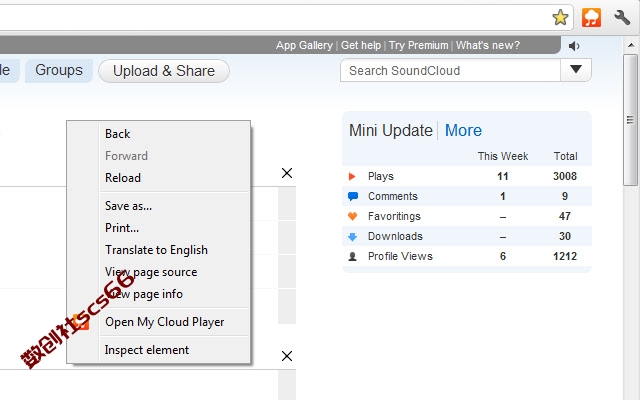640x400 pixels.
Task: Click the Comments row label
Action: 393,196
